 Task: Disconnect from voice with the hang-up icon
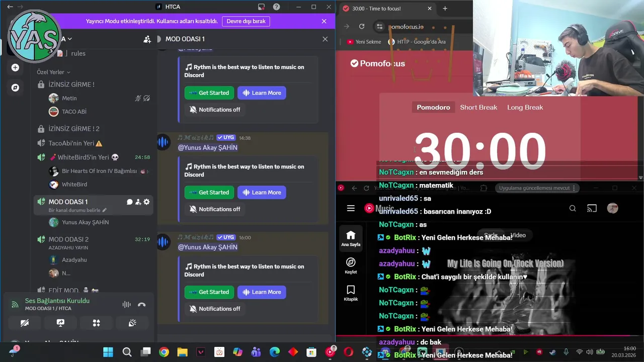141,305
